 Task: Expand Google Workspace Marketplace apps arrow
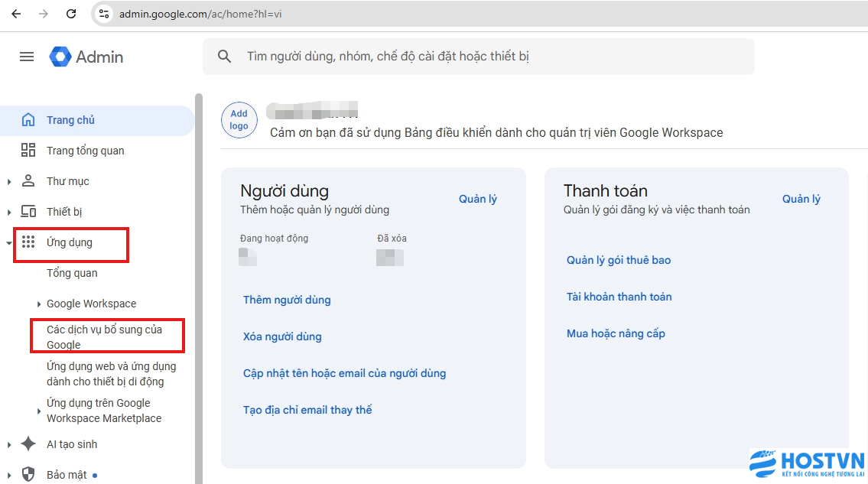(x=39, y=411)
